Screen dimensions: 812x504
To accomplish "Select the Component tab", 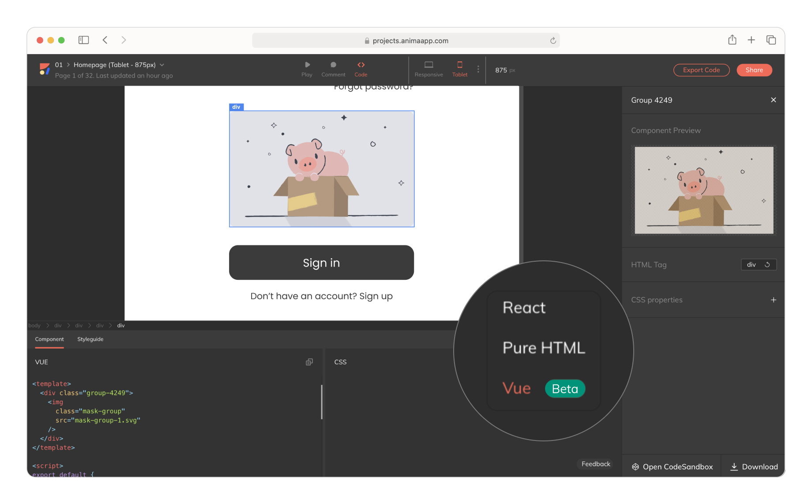I will coord(49,339).
